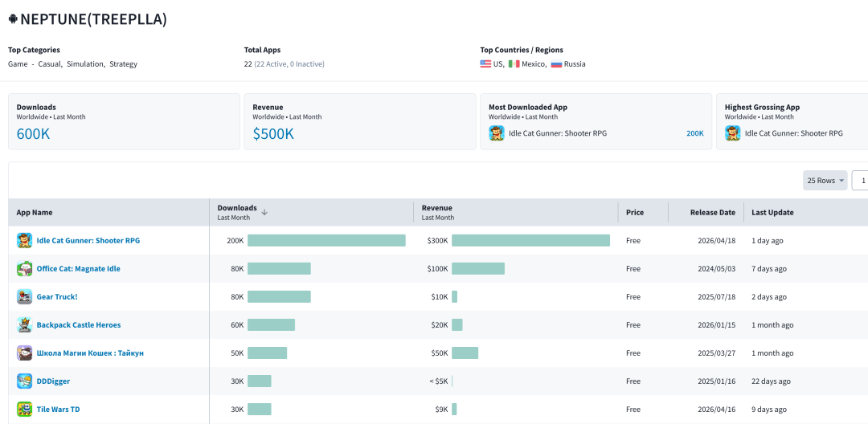Open Школа Магии Кошек : Тайкун link
868x424 pixels.
click(x=90, y=353)
